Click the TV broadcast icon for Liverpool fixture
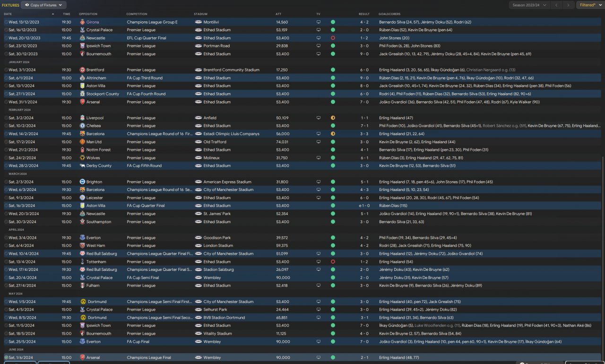This screenshot has height=364, width=605. pyautogui.click(x=319, y=118)
